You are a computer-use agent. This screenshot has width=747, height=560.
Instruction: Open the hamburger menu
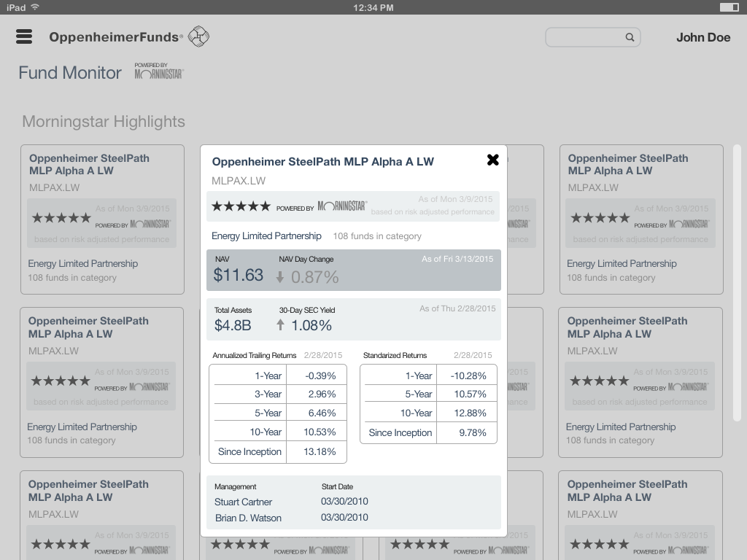24,36
